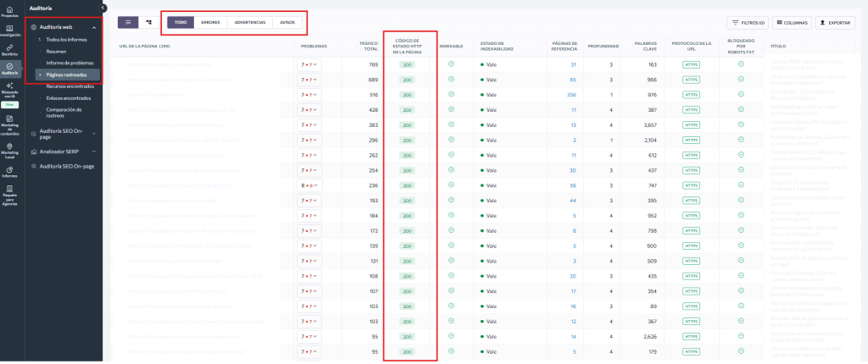This screenshot has width=868, height=364.
Task: Open the Backlinks icon in the sidebar
Action: pos(9,48)
